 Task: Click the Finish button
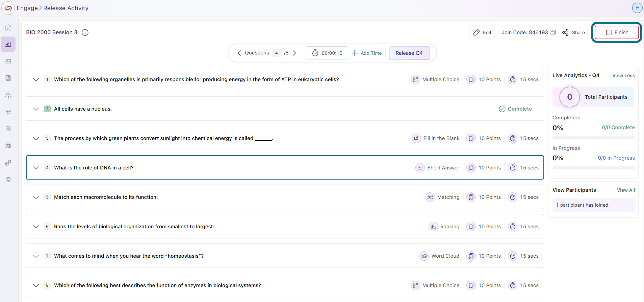pos(617,32)
